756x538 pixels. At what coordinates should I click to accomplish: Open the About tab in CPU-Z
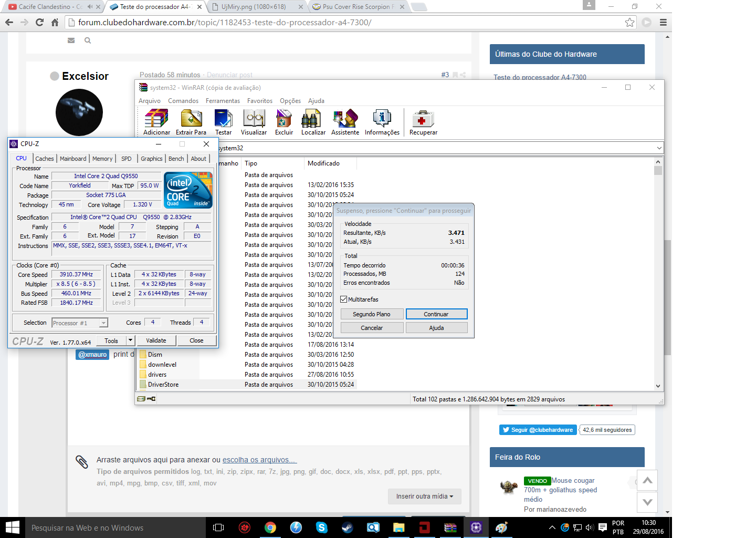(198, 159)
